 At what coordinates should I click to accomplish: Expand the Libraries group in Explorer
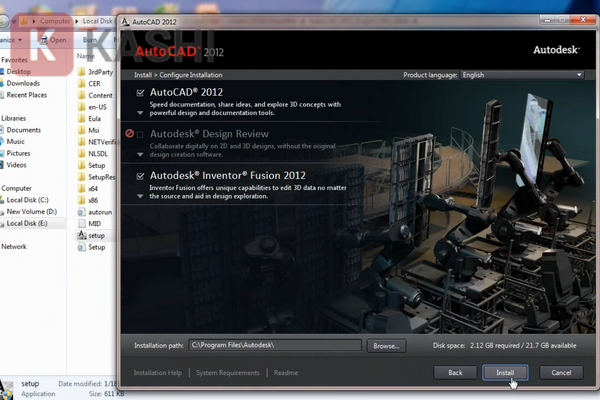(x=13, y=118)
